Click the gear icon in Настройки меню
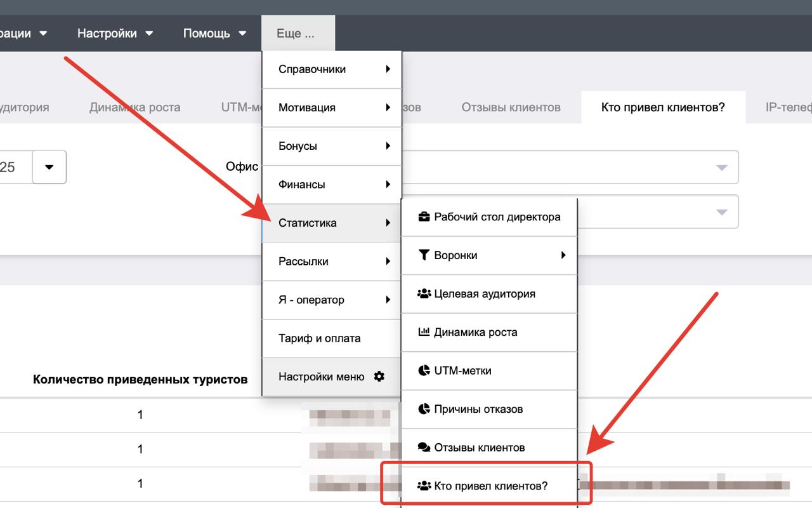The width and height of the screenshot is (812, 508). click(x=379, y=377)
